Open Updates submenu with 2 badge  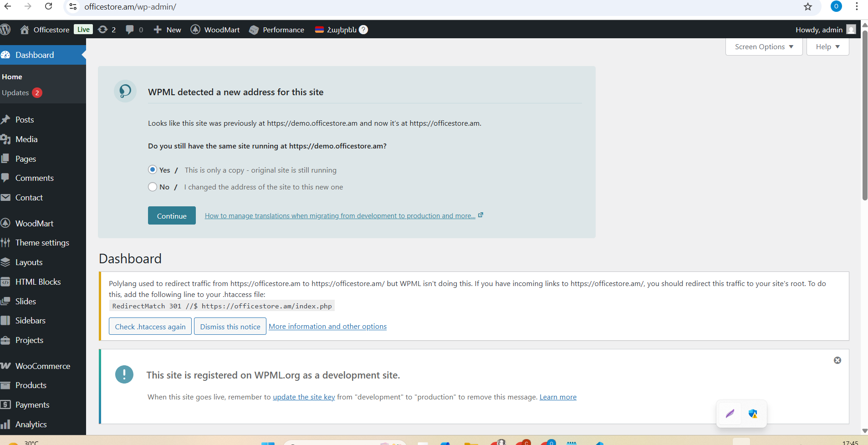[x=22, y=92]
